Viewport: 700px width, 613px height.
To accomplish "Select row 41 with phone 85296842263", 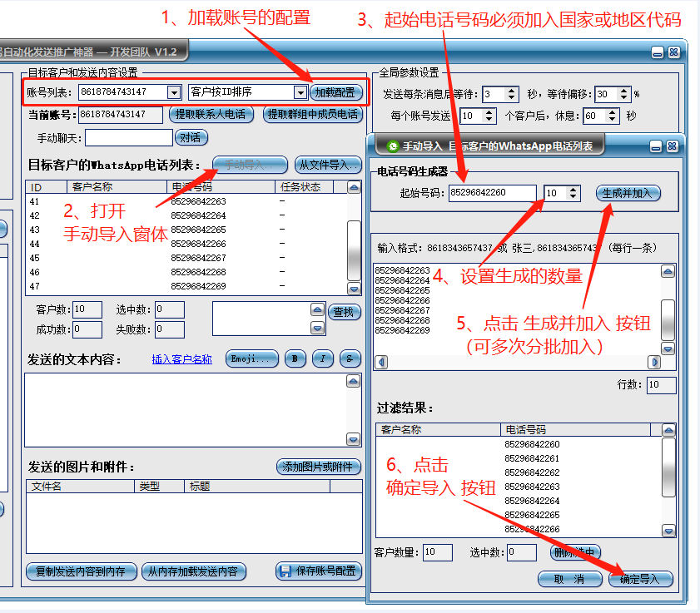I will (186, 201).
